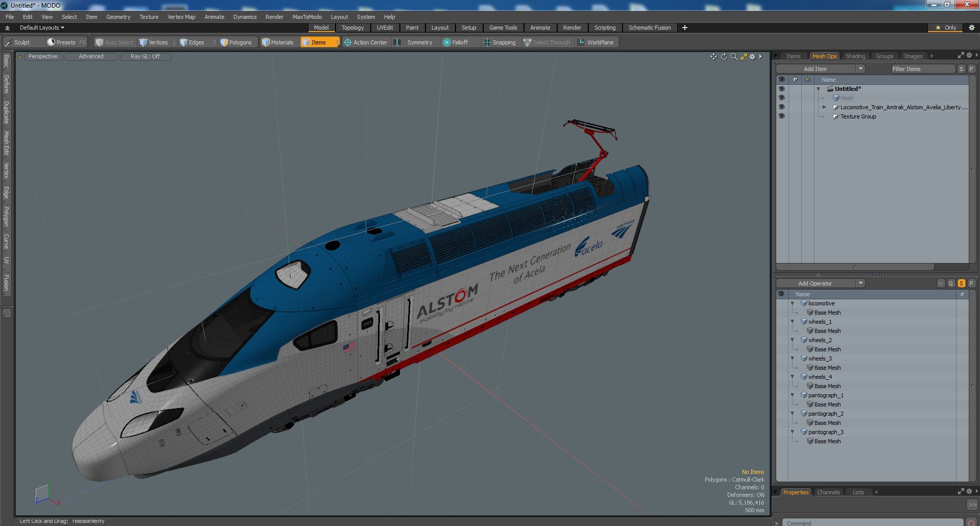Toggle visibility of Texture Group
980x526 pixels.
[x=781, y=116]
